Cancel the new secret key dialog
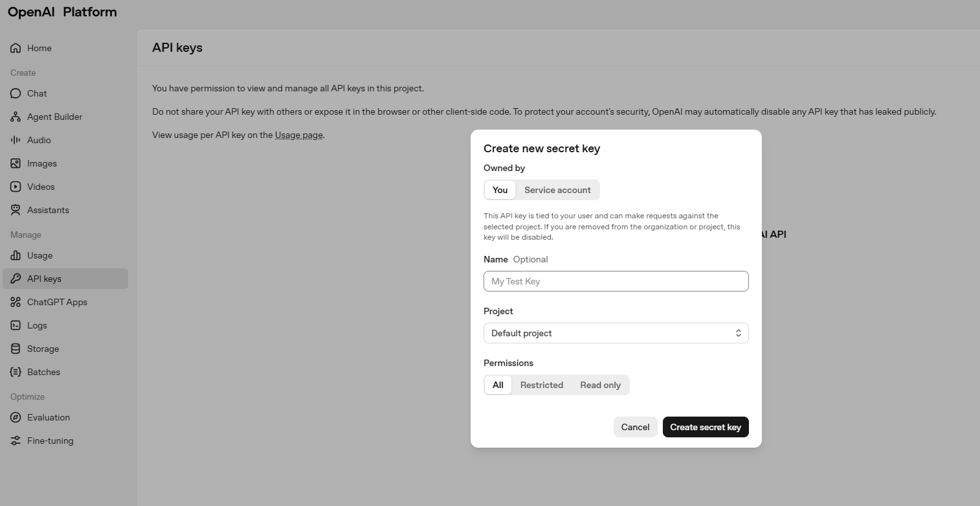The image size is (980, 506). (635, 427)
